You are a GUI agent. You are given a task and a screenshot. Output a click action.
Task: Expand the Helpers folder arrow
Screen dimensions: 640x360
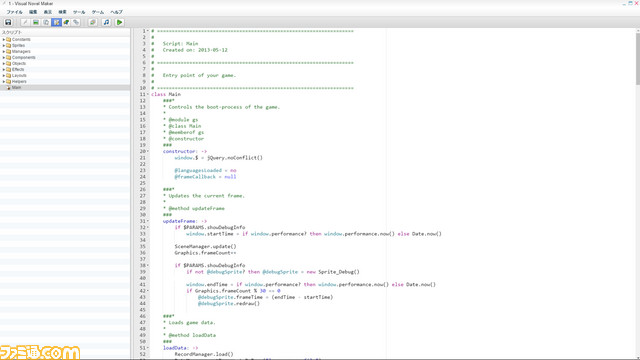tap(4, 82)
